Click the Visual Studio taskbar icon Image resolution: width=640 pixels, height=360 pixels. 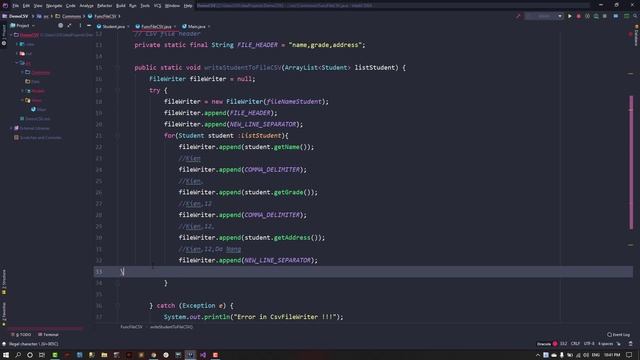203,355
